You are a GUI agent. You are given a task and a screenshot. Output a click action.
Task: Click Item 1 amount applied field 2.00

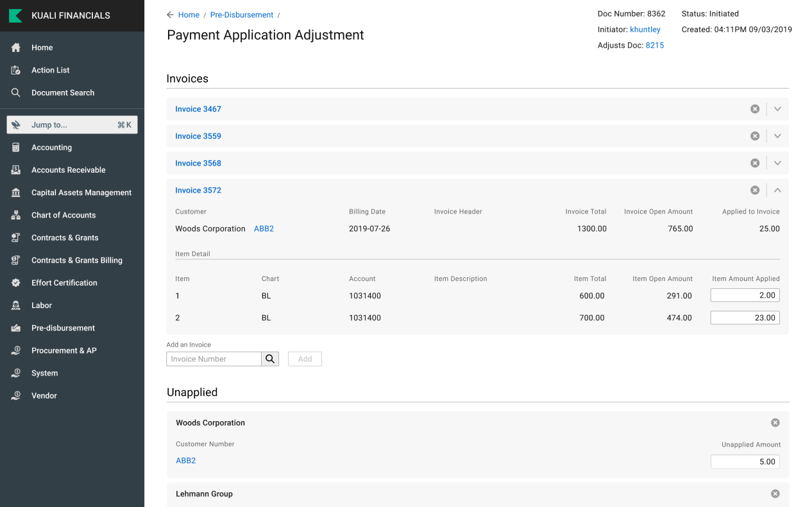click(745, 295)
